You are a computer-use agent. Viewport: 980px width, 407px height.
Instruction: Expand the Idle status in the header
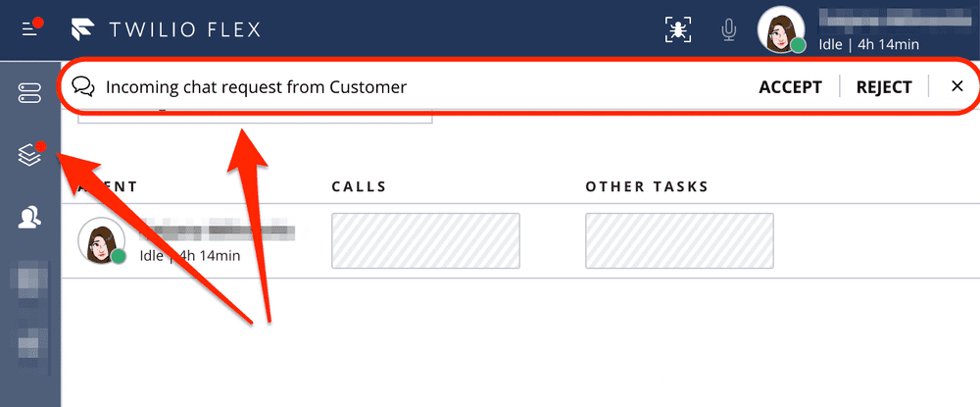(867, 43)
